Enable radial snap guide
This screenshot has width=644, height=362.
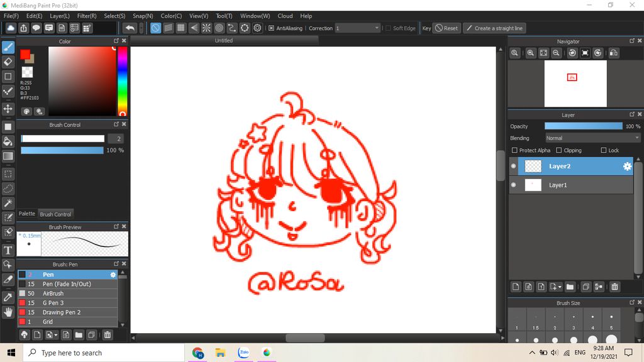coord(206,28)
